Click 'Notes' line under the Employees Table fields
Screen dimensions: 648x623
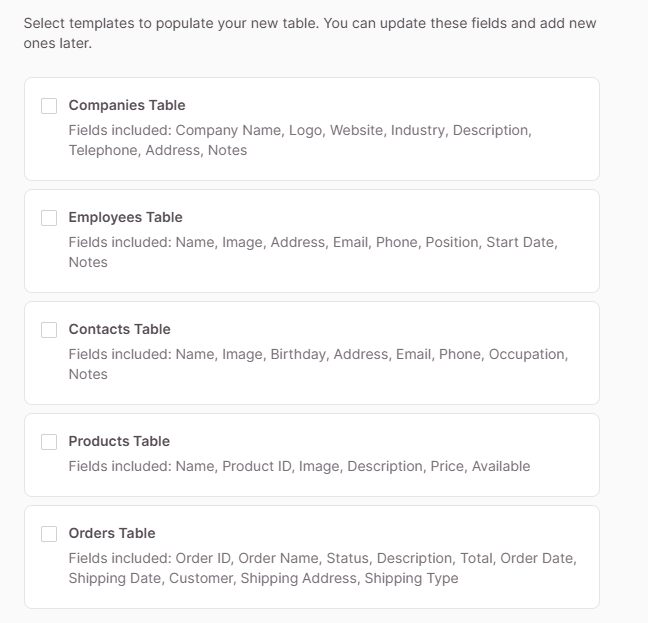pyautogui.click(x=88, y=262)
